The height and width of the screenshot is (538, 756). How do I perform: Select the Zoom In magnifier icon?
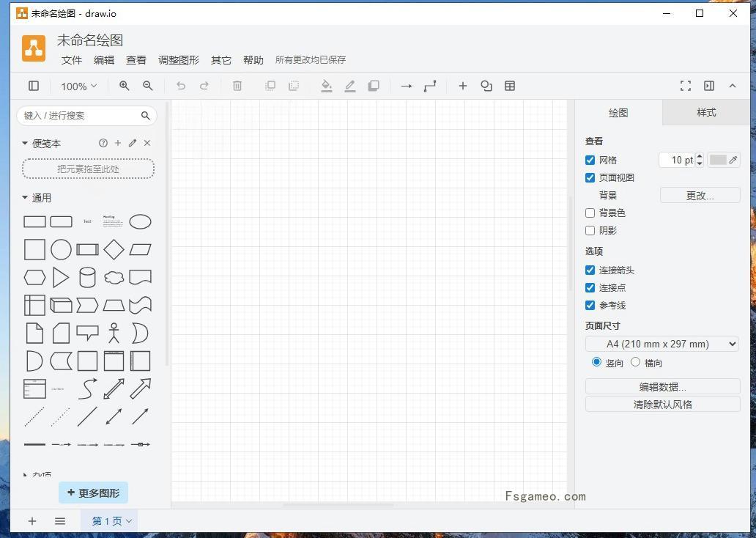[x=125, y=86]
